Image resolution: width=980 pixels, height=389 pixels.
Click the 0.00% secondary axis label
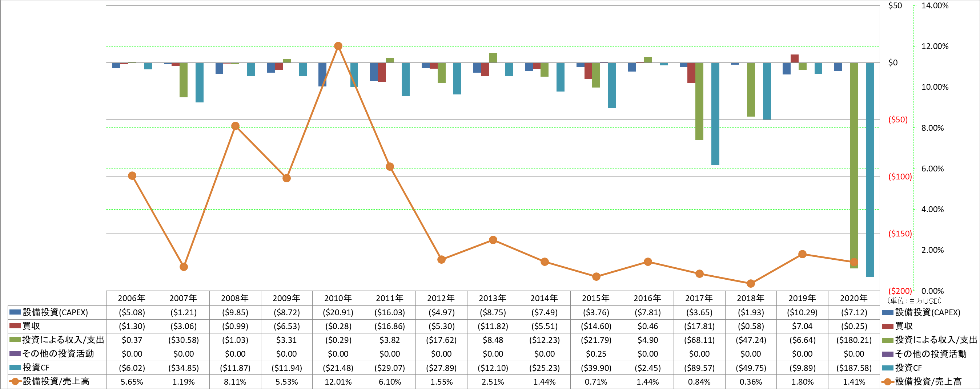click(x=932, y=291)
